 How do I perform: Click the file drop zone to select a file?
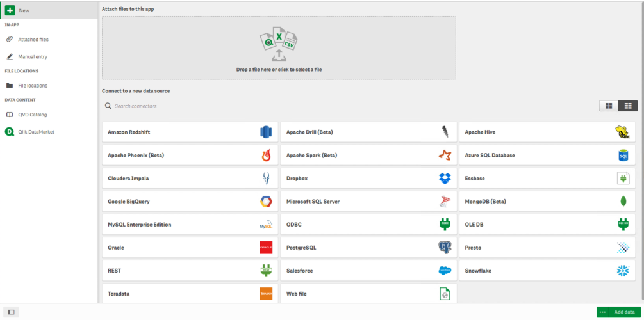tap(279, 48)
